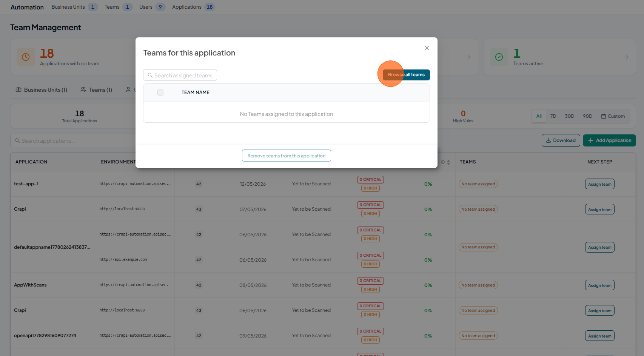644x356 pixels.
Task: Open the Business Units tab in top navigation
Action: pos(74,7)
